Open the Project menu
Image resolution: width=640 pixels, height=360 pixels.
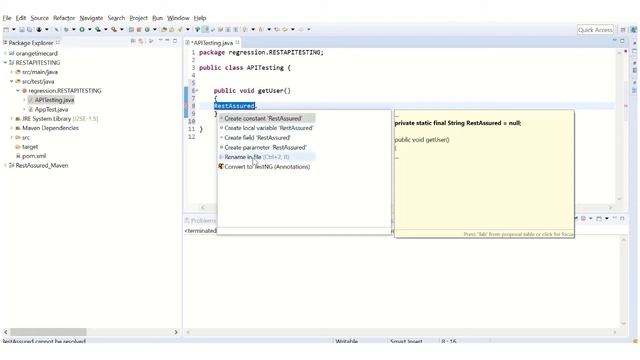coord(138,18)
